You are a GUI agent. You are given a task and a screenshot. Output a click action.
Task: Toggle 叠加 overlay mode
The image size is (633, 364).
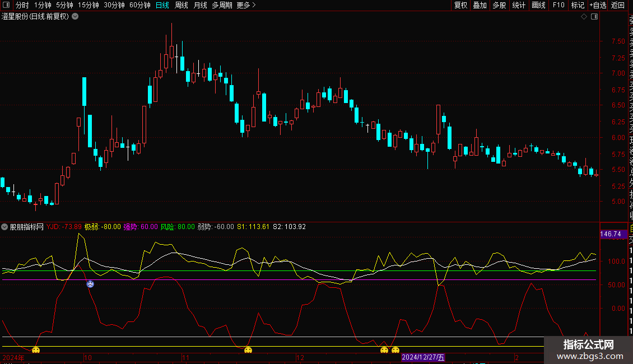(480, 5)
